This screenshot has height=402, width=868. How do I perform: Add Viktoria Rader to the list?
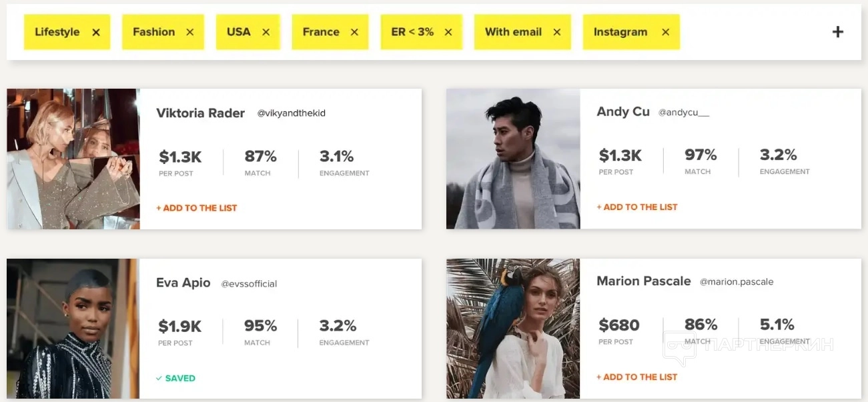click(197, 208)
